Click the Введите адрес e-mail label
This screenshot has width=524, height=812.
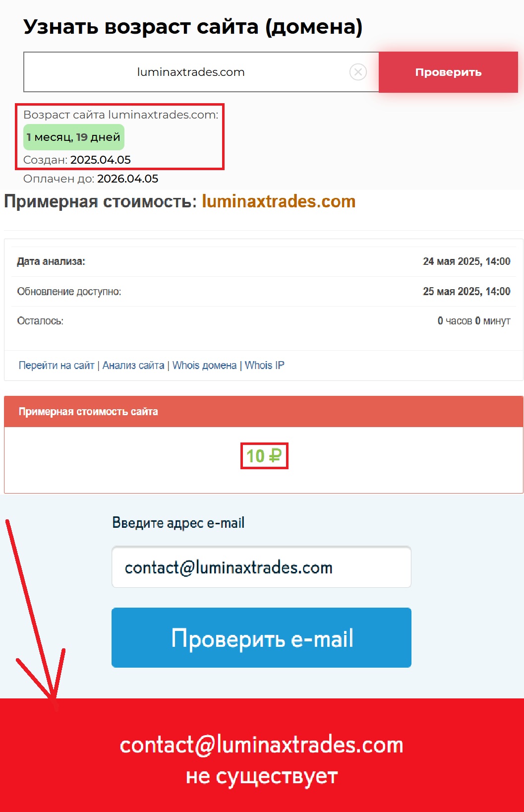(178, 523)
